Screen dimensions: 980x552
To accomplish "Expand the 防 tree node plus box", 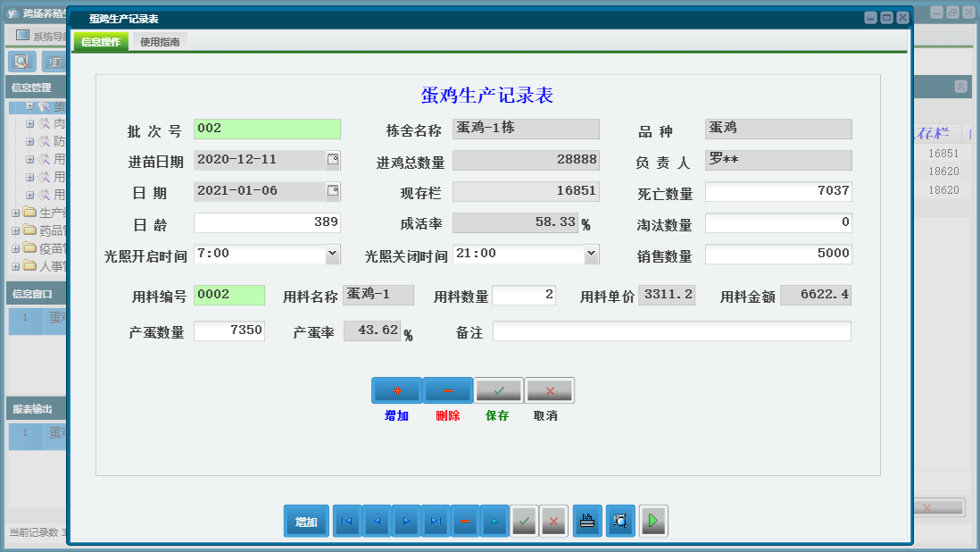I will (29, 141).
